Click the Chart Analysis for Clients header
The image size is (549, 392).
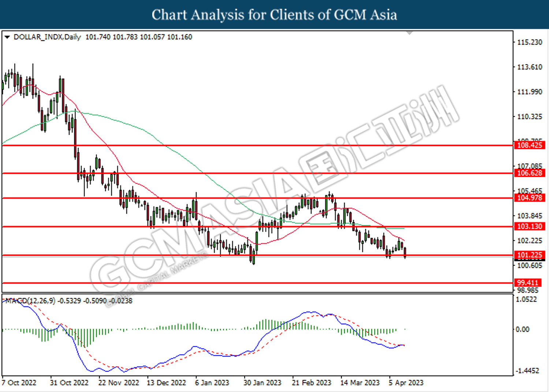(274, 15)
